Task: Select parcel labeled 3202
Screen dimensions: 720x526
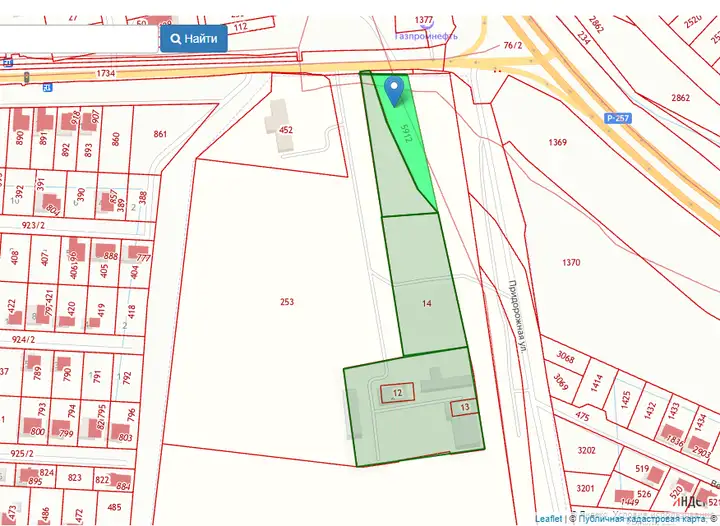Action: 586,450
